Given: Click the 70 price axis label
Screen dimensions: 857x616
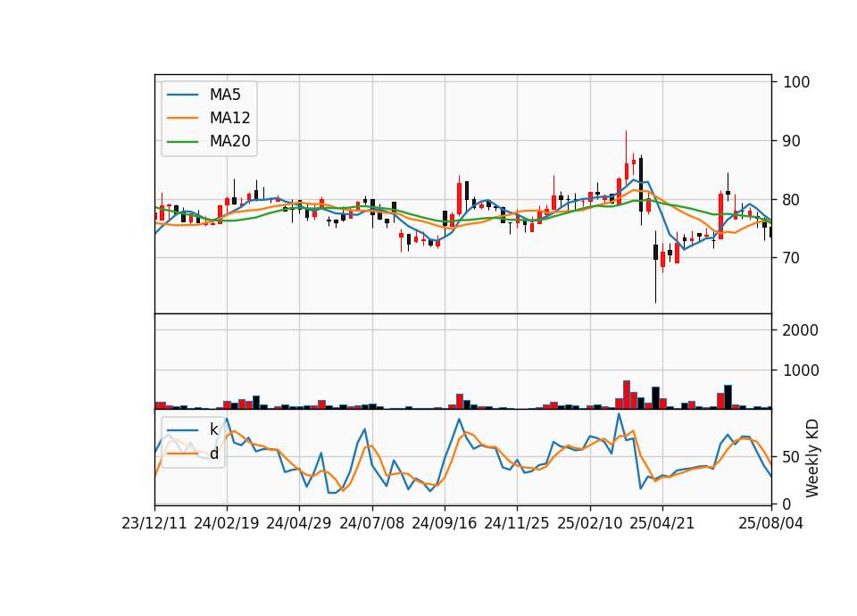Looking at the screenshot, I should pos(792,257).
